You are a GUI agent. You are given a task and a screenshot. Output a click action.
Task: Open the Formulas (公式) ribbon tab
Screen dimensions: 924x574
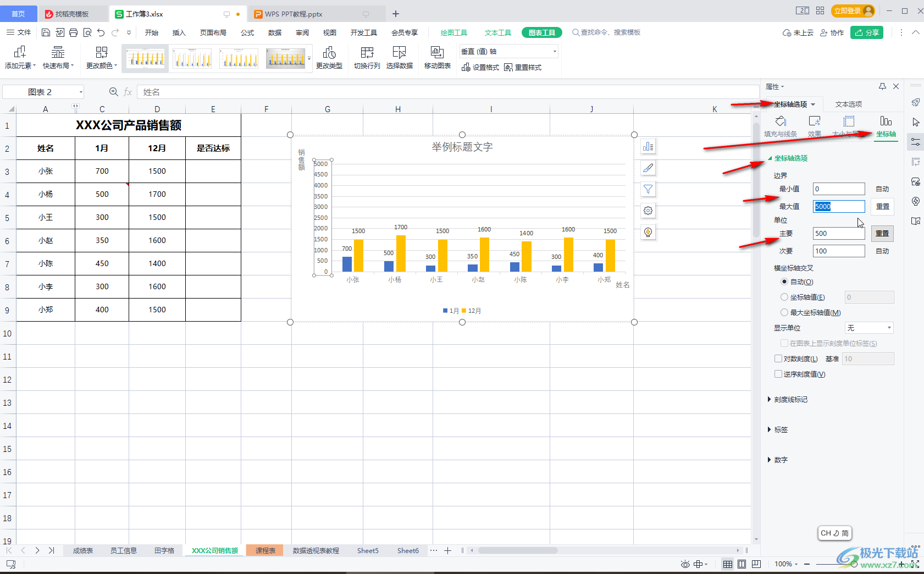pos(247,32)
